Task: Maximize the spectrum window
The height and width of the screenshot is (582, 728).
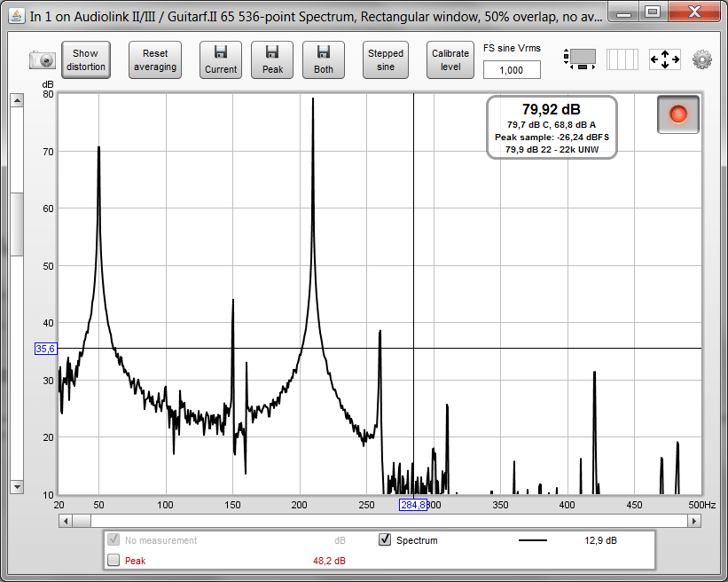Action: 653,12
